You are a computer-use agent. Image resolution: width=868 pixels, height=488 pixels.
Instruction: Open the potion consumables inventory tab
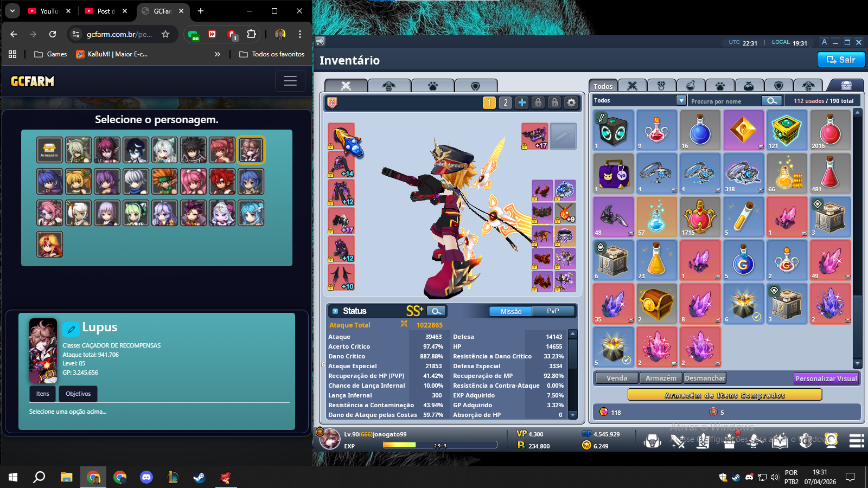(x=691, y=86)
